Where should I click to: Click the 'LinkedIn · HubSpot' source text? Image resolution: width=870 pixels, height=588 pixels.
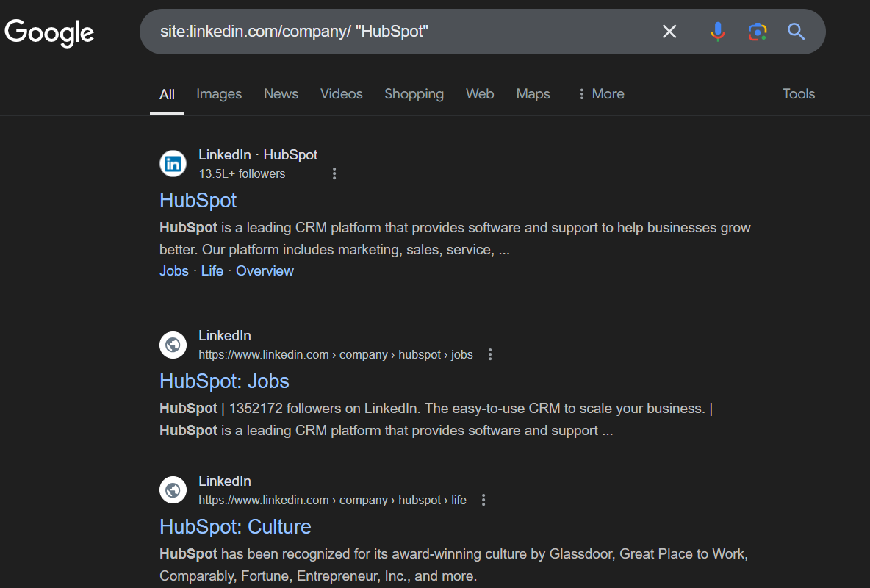(258, 155)
